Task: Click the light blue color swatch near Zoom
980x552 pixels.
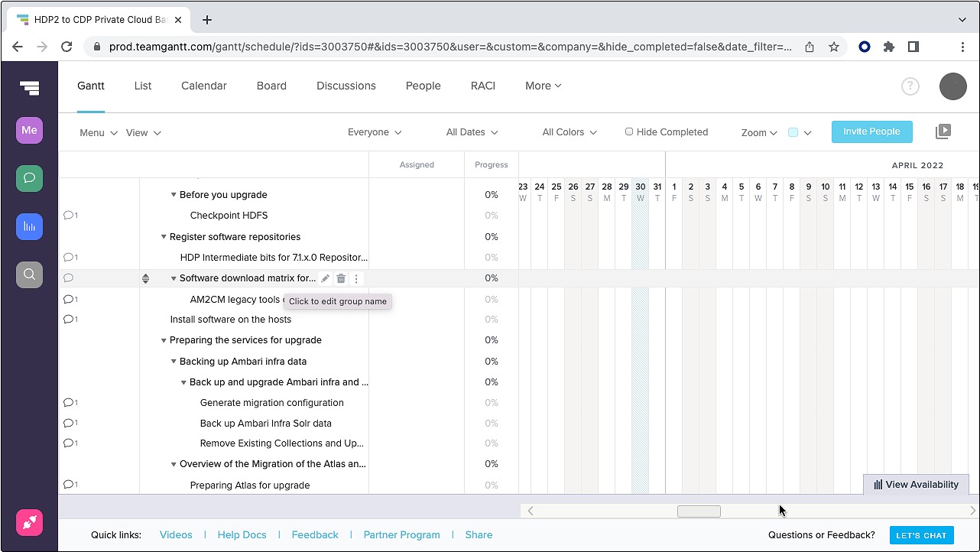Action: tap(793, 132)
